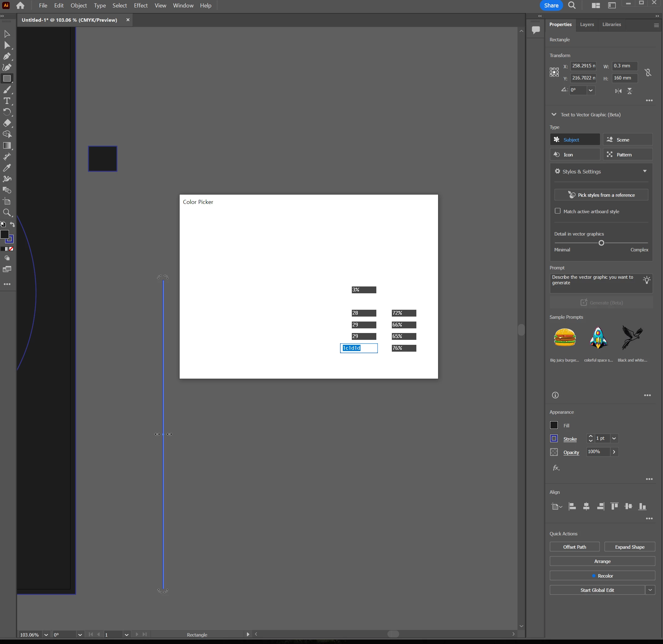Click Horizontal Align Left icon
This screenshot has height=644, width=663.
click(x=572, y=506)
